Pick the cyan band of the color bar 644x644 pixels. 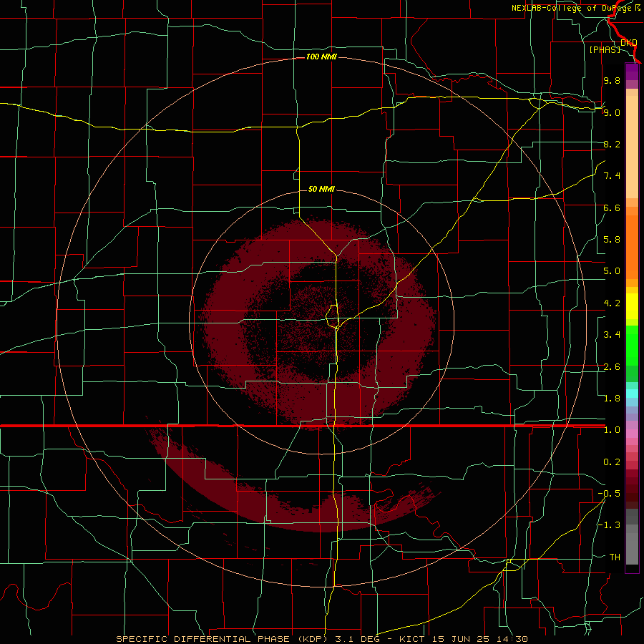pos(632,394)
